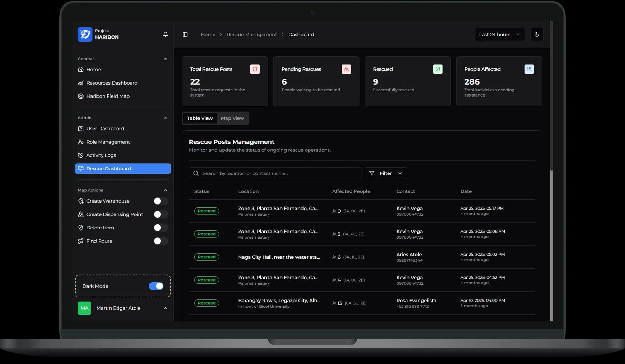Open the Last 24 hours dropdown
This screenshot has width=625, height=364.
pyautogui.click(x=499, y=35)
